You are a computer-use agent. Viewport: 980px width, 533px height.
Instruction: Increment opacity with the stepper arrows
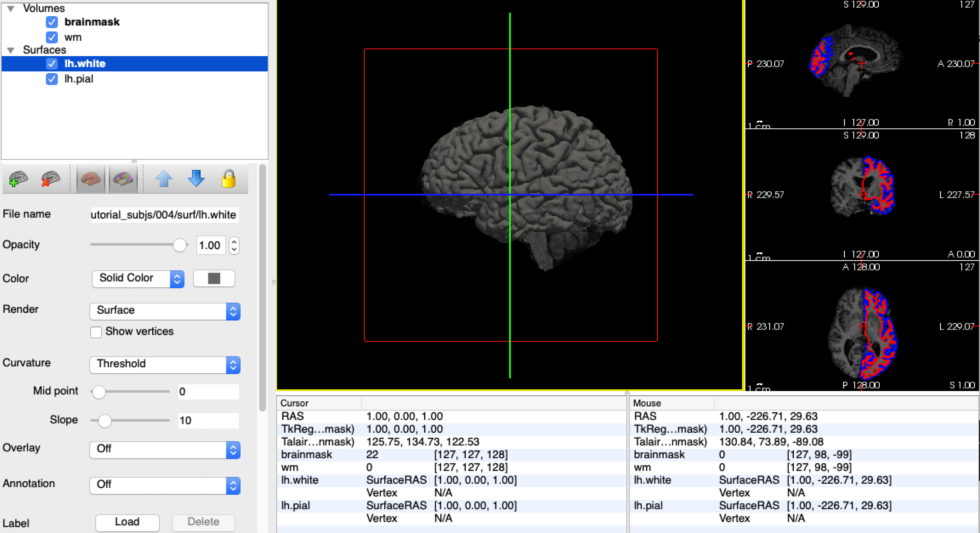(234, 241)
